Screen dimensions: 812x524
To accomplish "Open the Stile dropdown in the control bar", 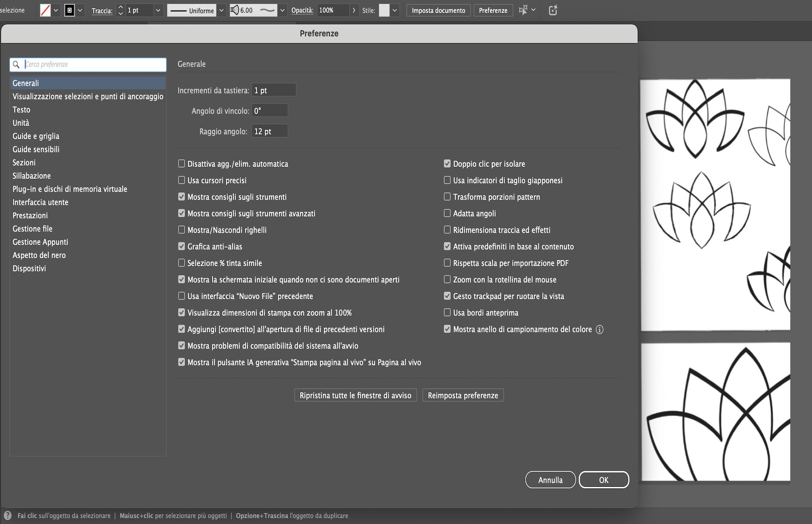I will [x=394, y=10].
